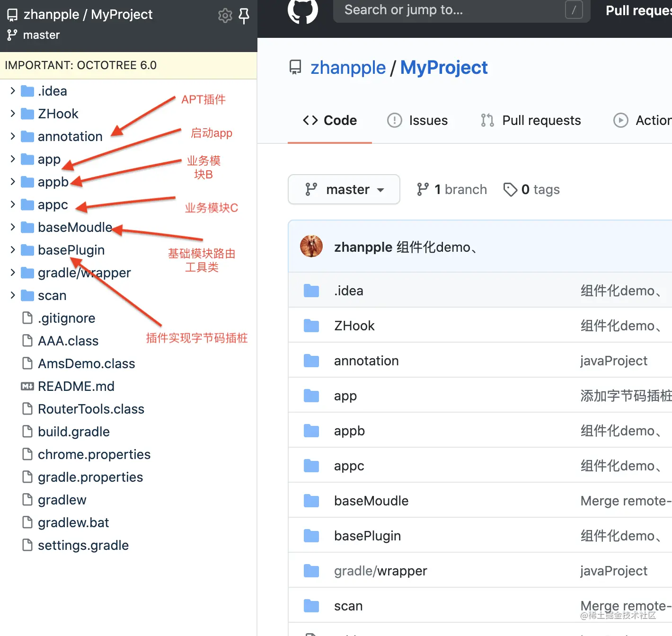Click .gitignore file icon in tree
Screen dimensions: 672x636
pos(27,318)
